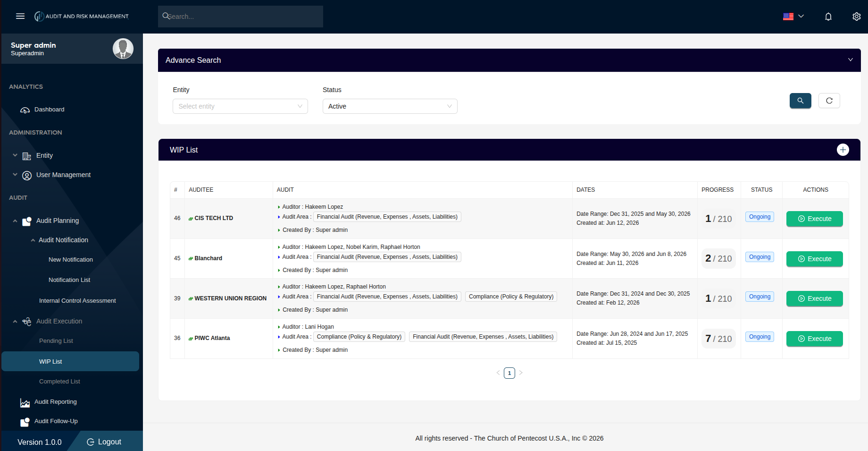Click the magnifier search button

pos(801,101)
